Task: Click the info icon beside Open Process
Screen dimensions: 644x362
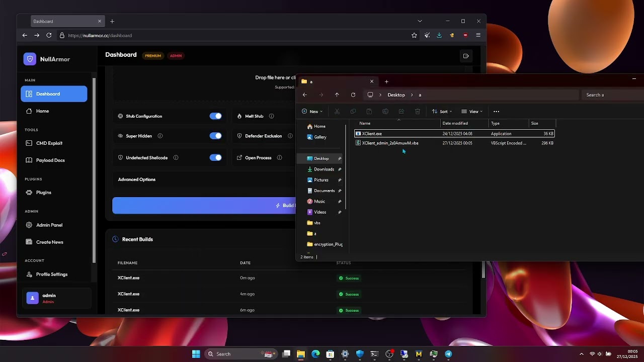Action: click(x=279, y=157)
